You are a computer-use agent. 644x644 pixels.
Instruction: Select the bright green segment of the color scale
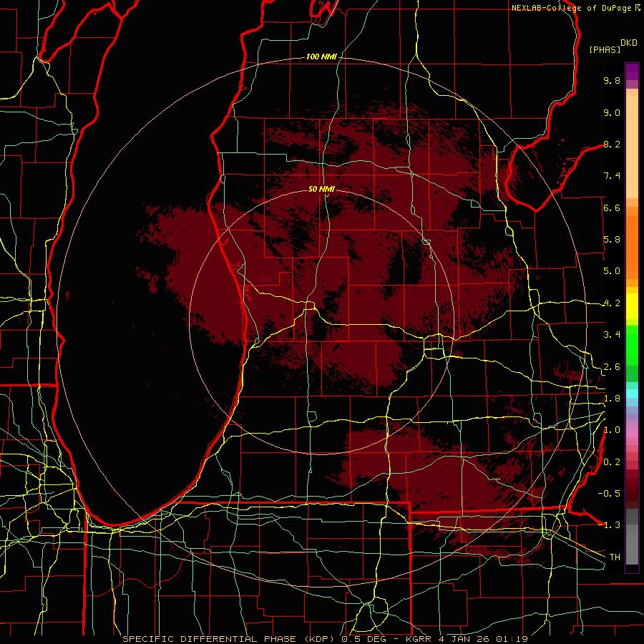coord(632,346)
